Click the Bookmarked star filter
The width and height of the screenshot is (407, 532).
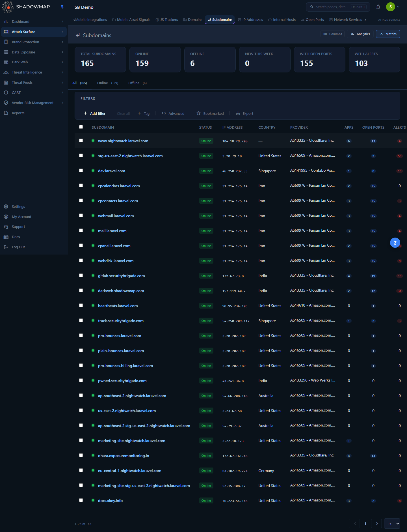(x=210, y=113)
